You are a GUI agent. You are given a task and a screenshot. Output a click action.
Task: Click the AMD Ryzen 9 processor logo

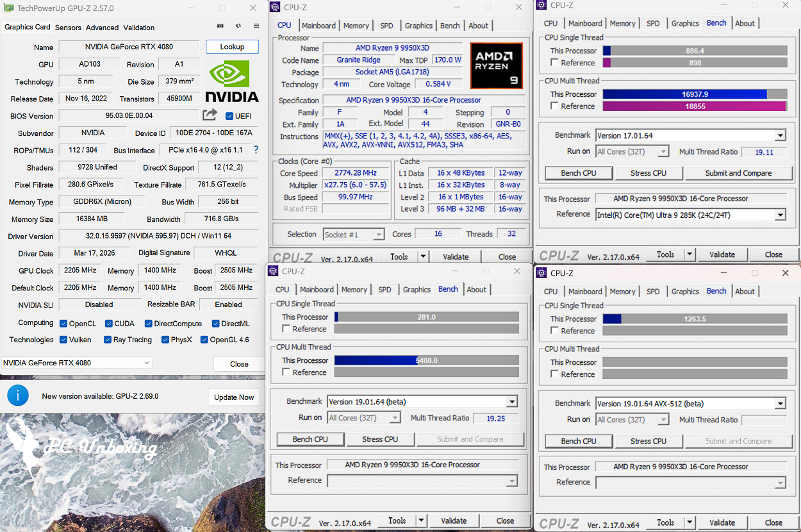495,65
